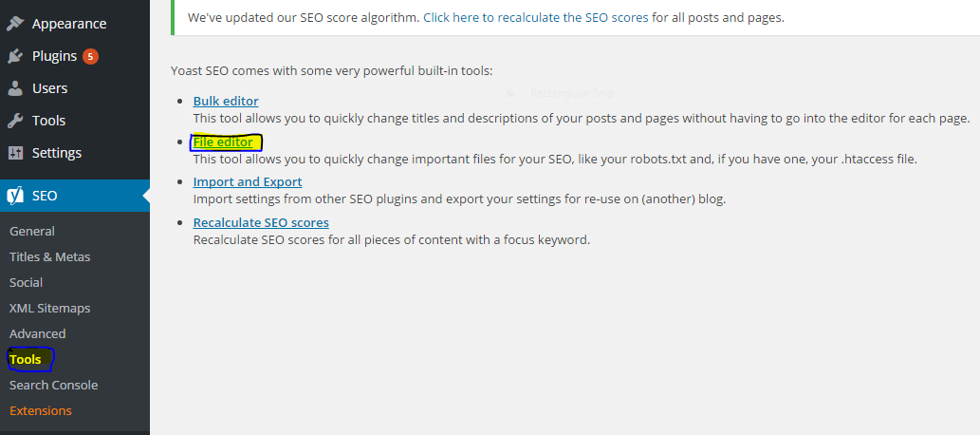Screen dimensions: 980x435
Task: Click the Plugins update count badge
Action: [x=90, y=56]
